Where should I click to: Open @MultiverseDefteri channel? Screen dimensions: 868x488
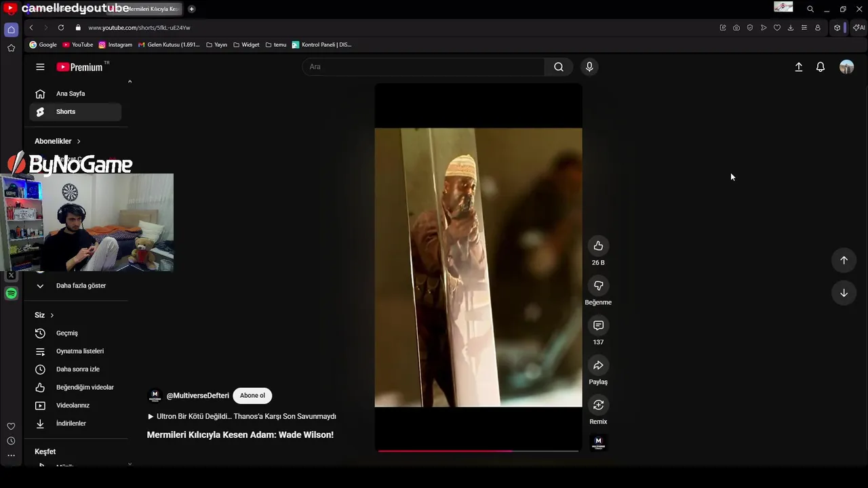pyautogui.click(x=197, y=396)
